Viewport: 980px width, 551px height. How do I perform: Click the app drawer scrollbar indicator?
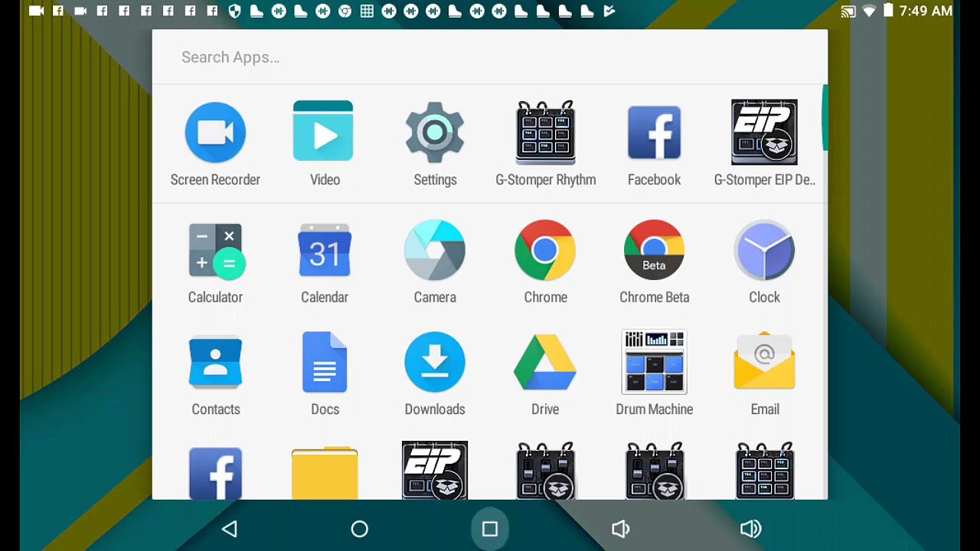coord(825,118)
